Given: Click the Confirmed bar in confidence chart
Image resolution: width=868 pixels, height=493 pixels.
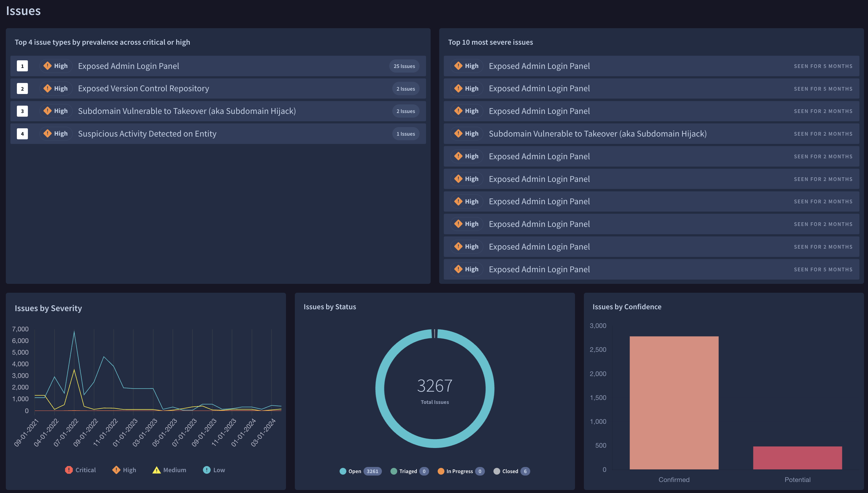Looking at the screenshot, I should click(674, 403).
